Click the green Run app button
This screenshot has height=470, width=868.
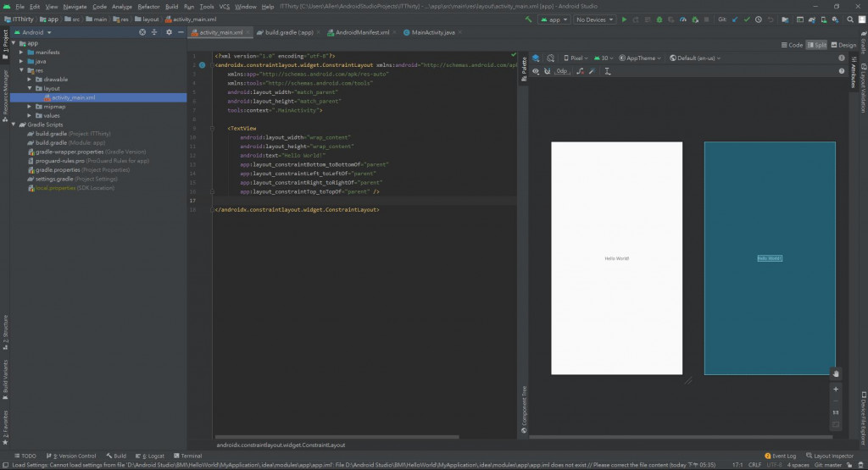tap(625, 19)
